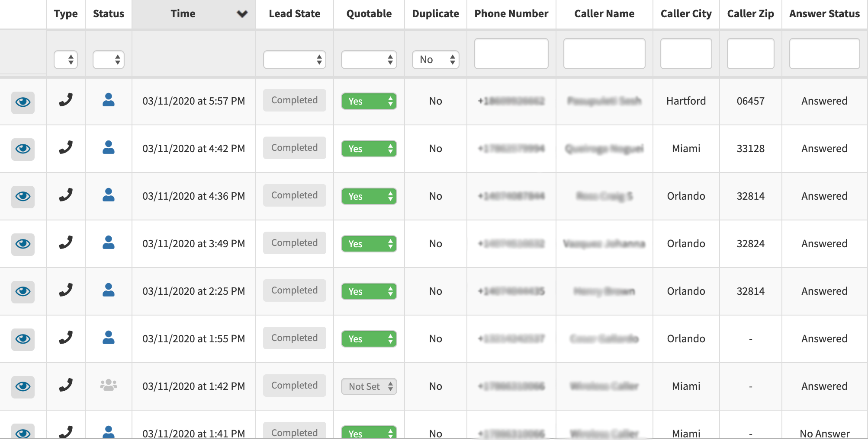Click group status icon on 1:42 PM row
The height and width of the screenshot is (440, 868).
coord(109,385)
